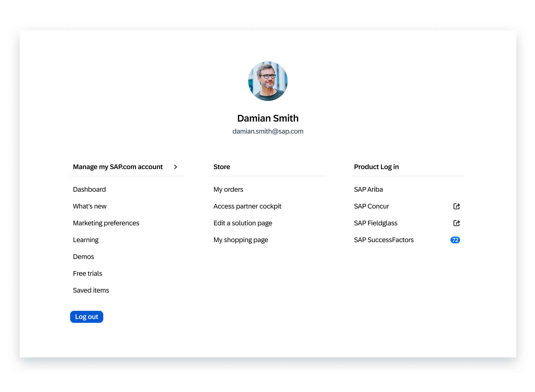Open the Demos entry
The height and width of the screenshot is (392, 535).
click(x=84, y=257)
